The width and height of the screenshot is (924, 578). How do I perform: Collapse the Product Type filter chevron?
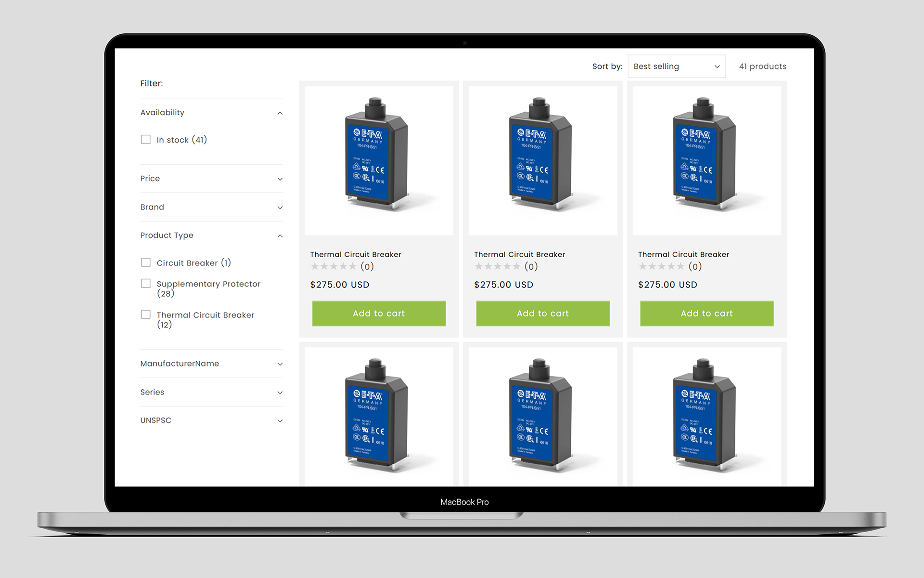tap(280, 236)
